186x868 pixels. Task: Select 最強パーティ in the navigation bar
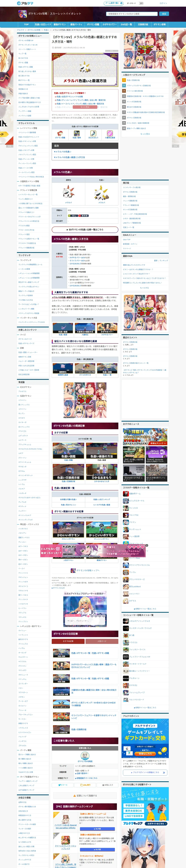point(76,24)
